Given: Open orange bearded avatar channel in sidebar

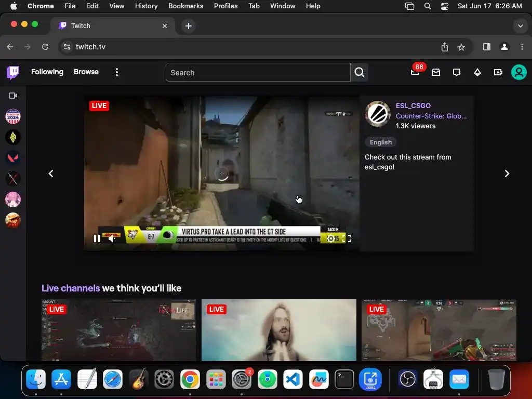Looking at the screenshot, I should coord(13,220).
